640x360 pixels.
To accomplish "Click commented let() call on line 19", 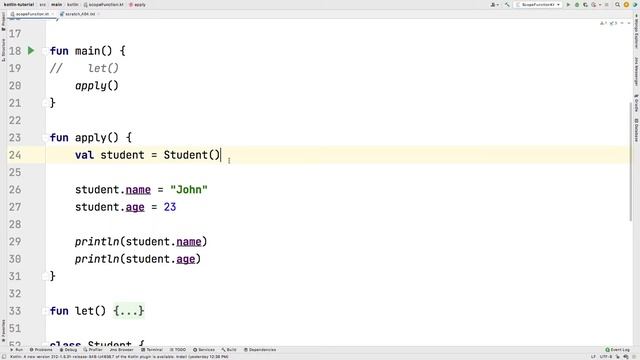I will [103, 68].
